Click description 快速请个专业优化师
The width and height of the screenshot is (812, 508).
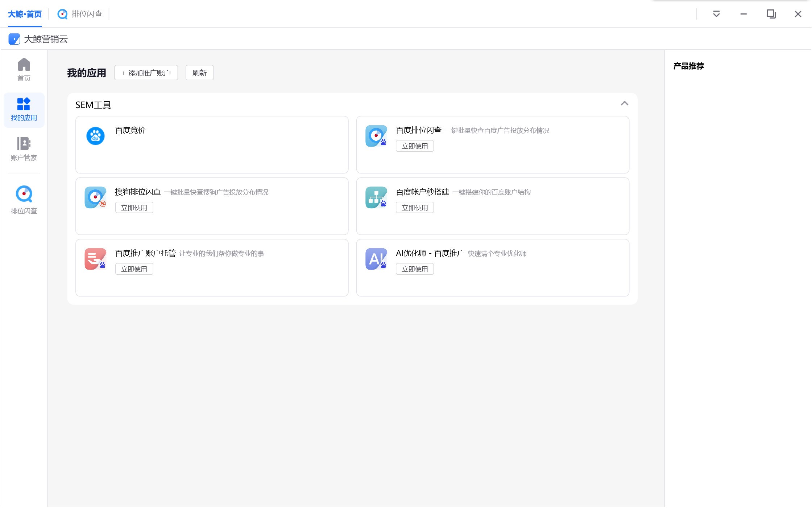[497, 253]
